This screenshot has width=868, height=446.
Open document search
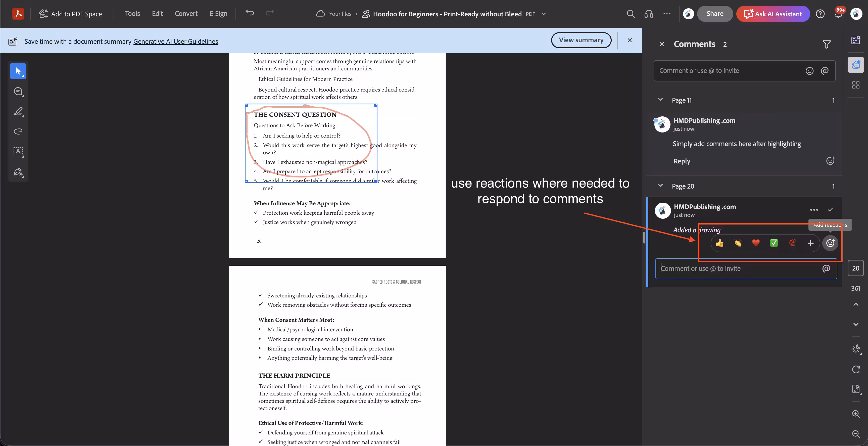(x=631, y=14)
